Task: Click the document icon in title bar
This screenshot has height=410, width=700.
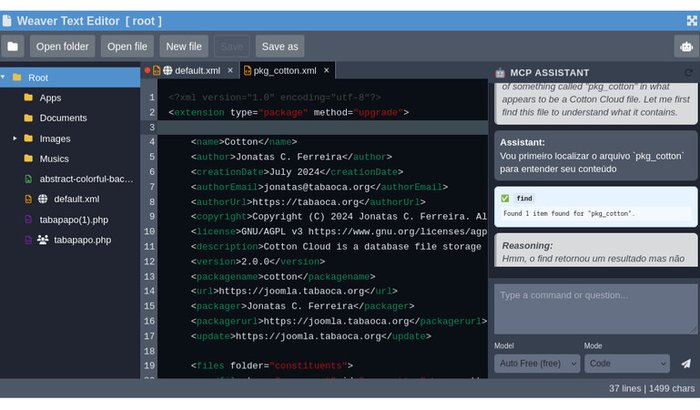Action: coord(7,21)
